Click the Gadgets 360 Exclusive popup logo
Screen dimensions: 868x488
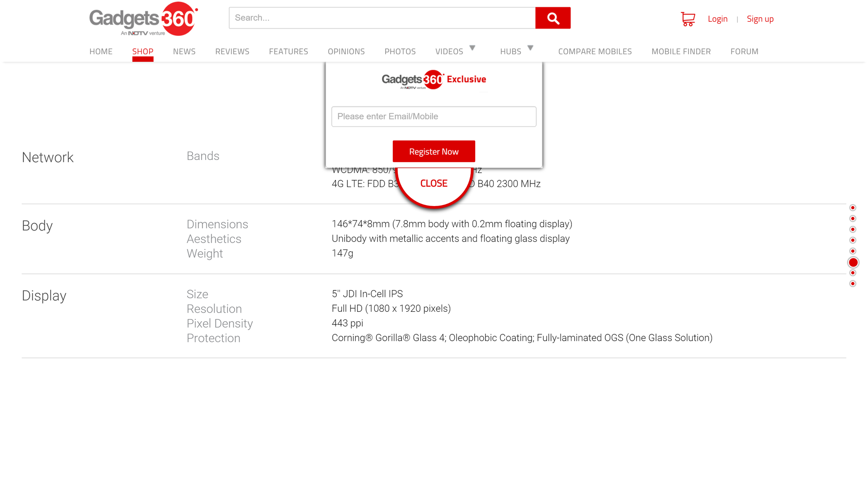point(434,80)
